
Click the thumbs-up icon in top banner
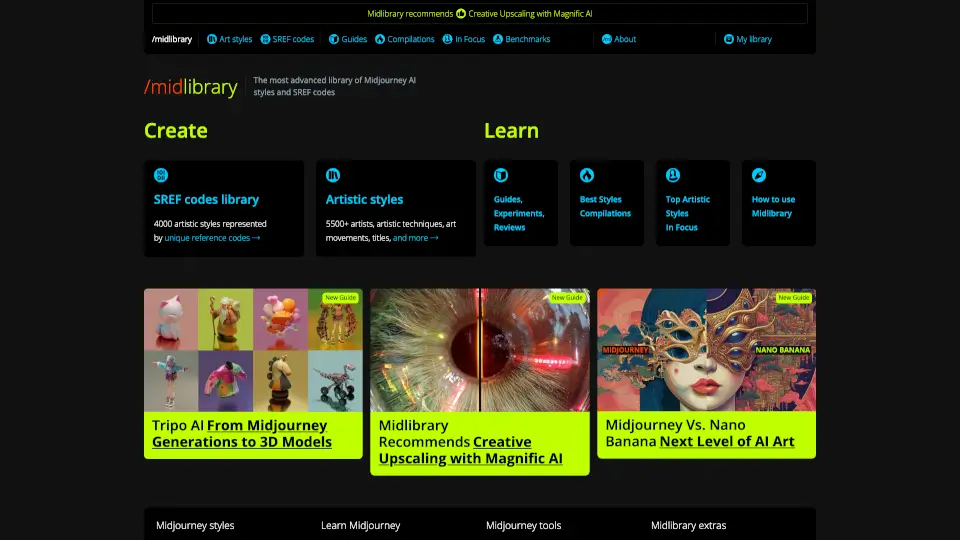[461, 13]
